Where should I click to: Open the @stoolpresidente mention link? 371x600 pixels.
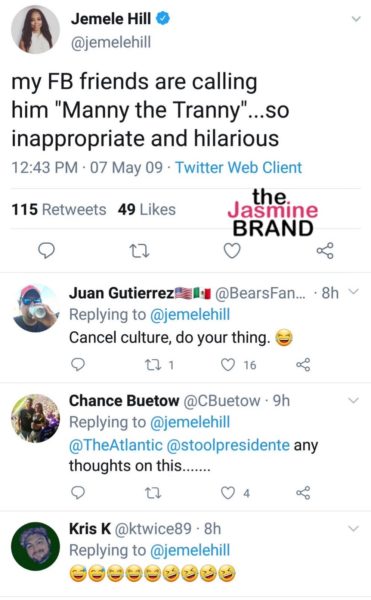click(x=228, y=445)
